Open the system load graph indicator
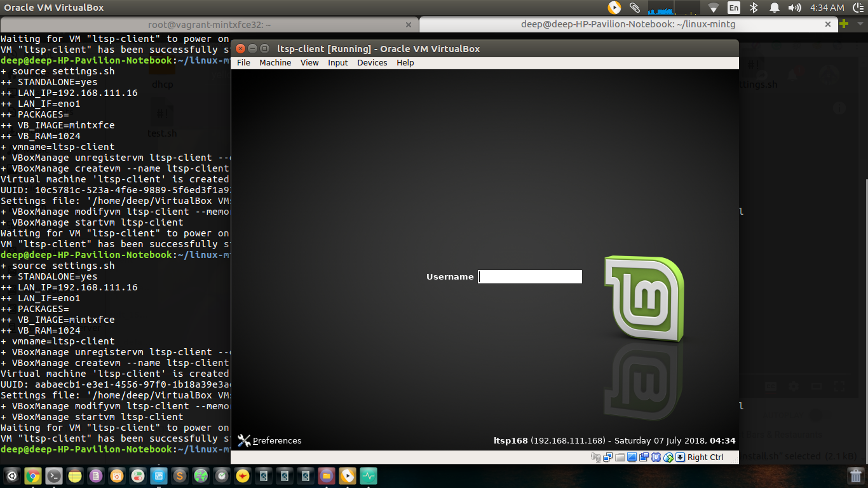Image resolution: width=868 pixels, height=488 pixels. pyautogui.click(x=673, y=8)
